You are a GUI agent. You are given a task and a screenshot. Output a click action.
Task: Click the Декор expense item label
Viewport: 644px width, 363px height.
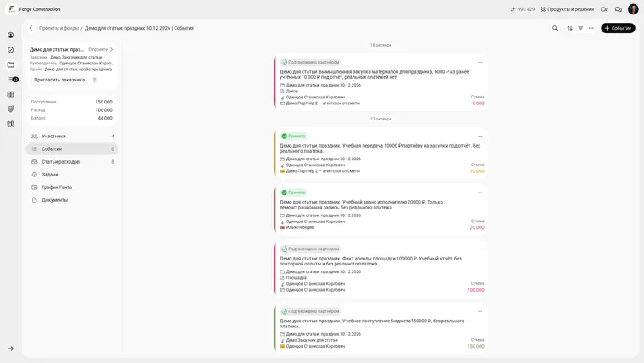pos(292,92)
